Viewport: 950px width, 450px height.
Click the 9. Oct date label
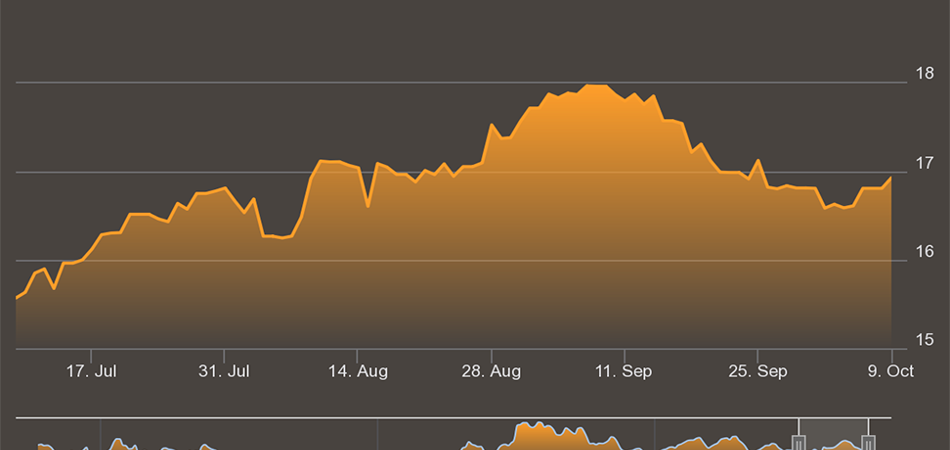click(887, 371)
